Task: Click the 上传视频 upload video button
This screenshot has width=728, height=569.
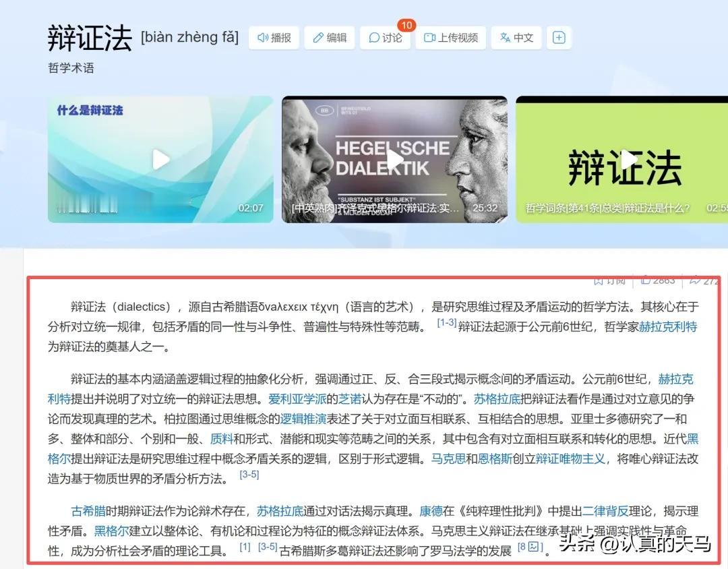Action: pos(450,38)
